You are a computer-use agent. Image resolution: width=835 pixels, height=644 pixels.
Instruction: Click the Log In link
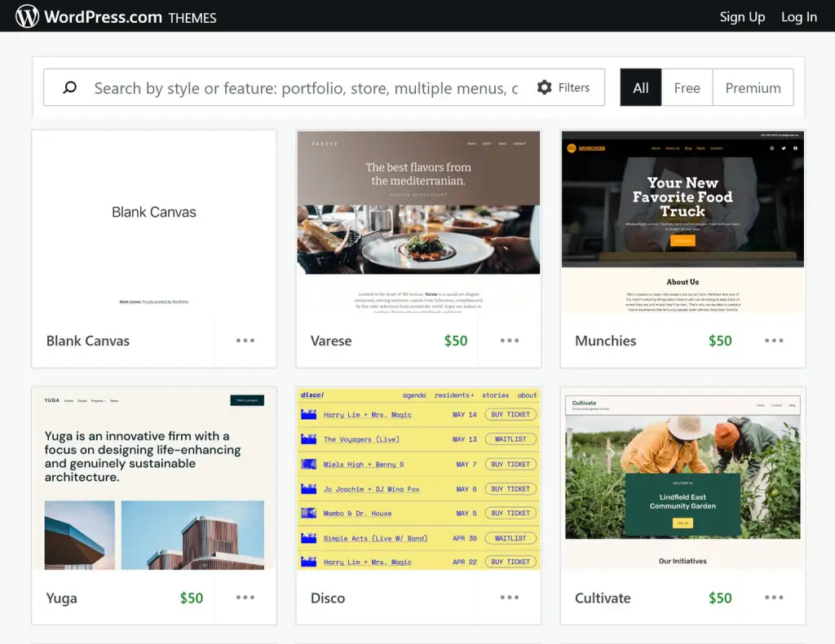click(798, 17)
